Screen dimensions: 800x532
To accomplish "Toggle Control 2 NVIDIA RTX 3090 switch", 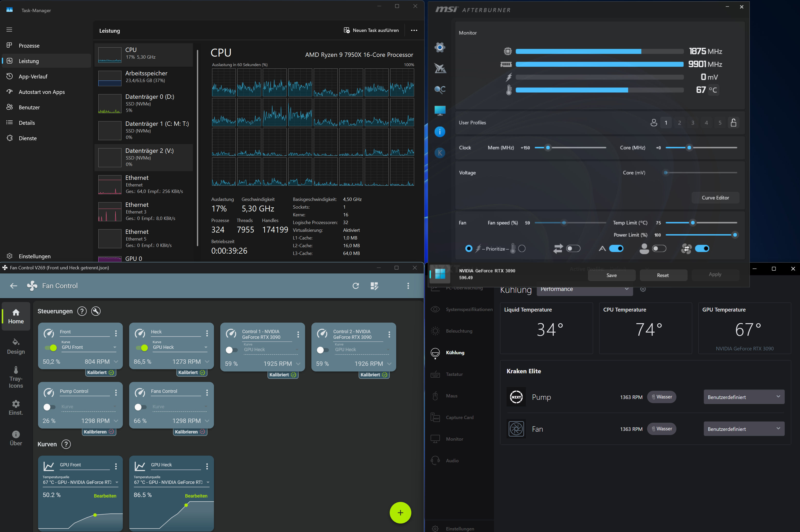I will pyautogui.click(x=323, y=350).
